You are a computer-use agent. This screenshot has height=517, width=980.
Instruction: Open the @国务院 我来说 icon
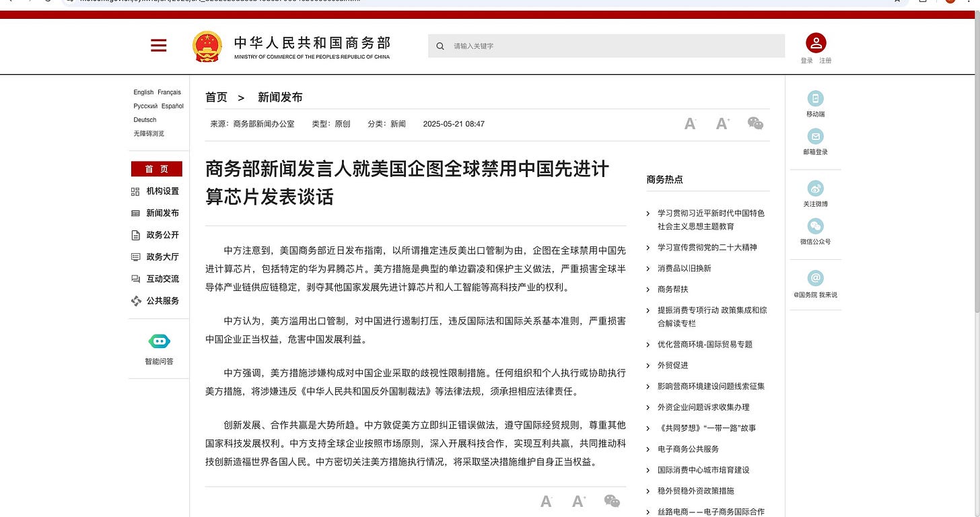pyautogui.click(x=816, y=278)
